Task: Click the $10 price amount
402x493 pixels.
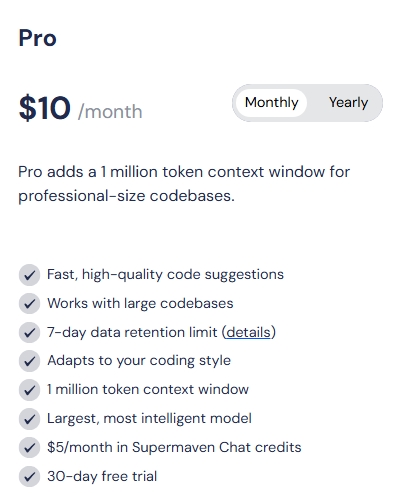Action: coord(45,108)
